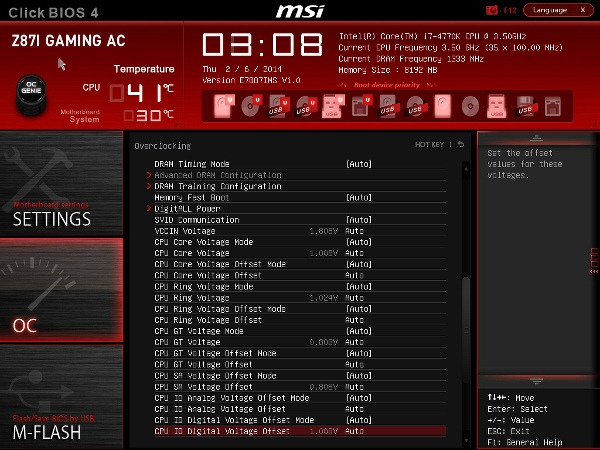Screen dimensions: 600x450
Task: Select the CPU GT Voltage Auto value field
Action: [x=354, y=342]
